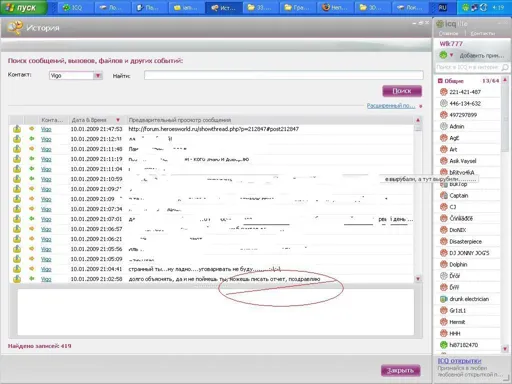Click the status icon next to DioNIX
This screenshot has width=512, height=384.
point(443,230)
